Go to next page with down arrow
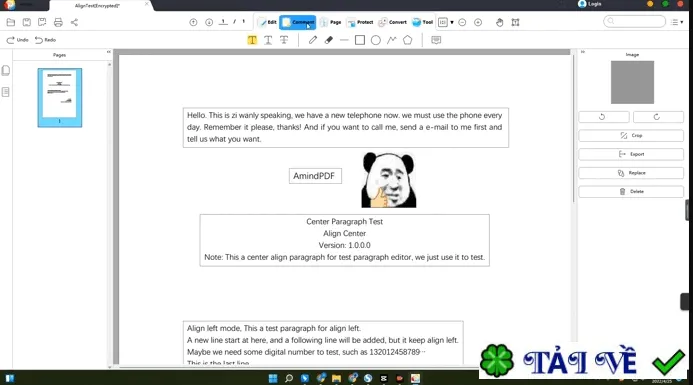The width and height of the screenshot is (693, 385). click(209, 22)
